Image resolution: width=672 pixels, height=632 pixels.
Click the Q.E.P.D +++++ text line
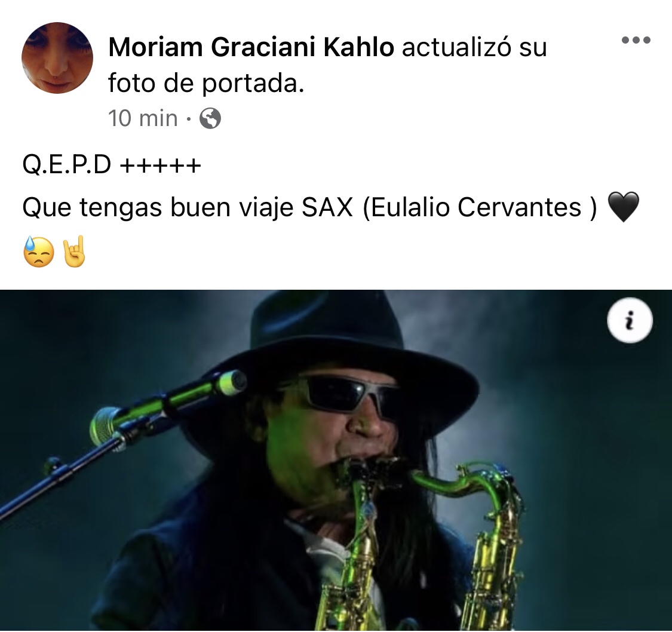tap(112, 165)
